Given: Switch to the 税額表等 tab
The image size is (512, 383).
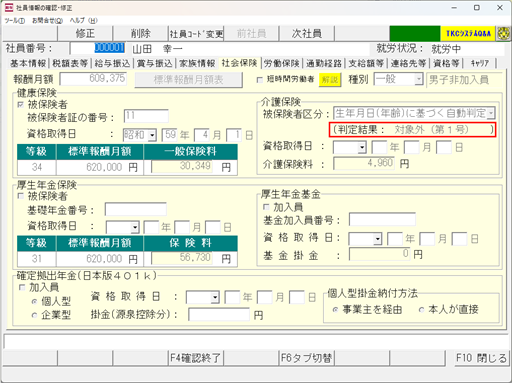Looking at the screenshot, I should click(x=70, y=63).
